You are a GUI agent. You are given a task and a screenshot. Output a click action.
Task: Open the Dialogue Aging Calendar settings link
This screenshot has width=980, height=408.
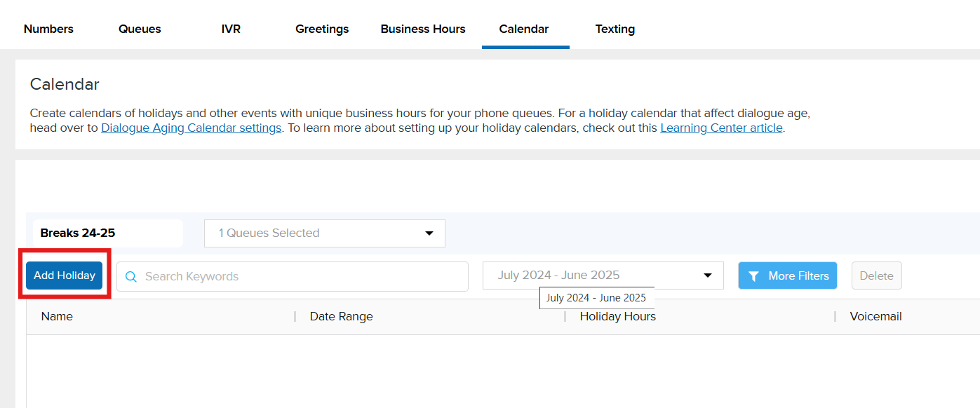pos(191,128)
